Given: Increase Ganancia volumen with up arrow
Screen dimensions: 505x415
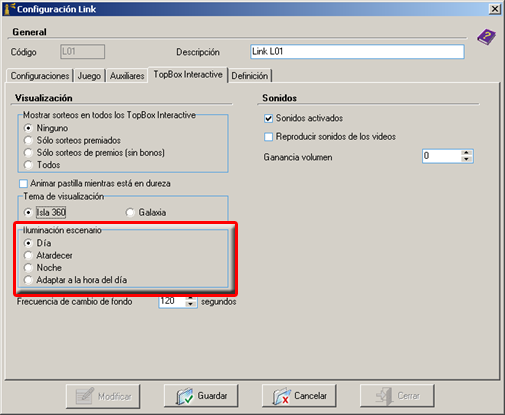Looking at the screenshot, I should (x=466, y=153).
